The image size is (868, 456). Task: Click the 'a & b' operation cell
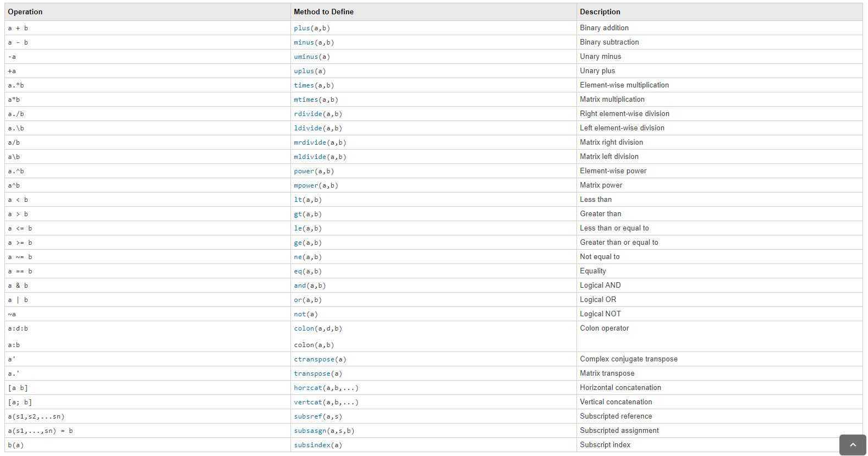click(147, 285)
